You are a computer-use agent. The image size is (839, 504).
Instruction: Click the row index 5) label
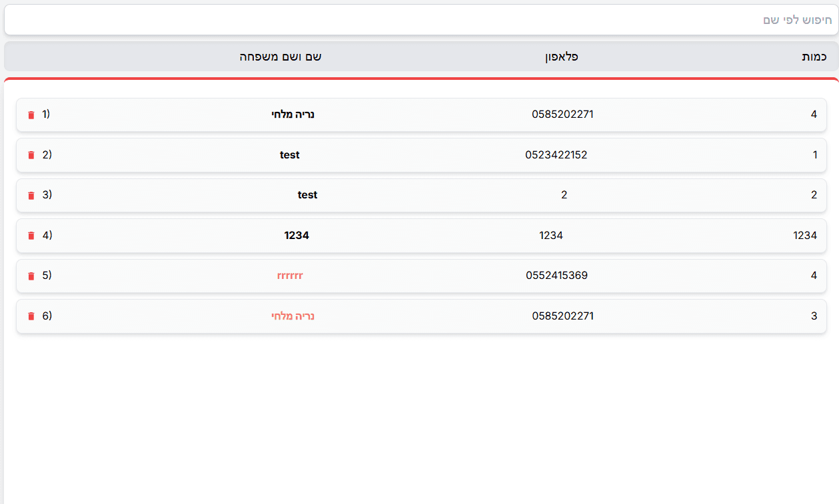click(47, 275)
